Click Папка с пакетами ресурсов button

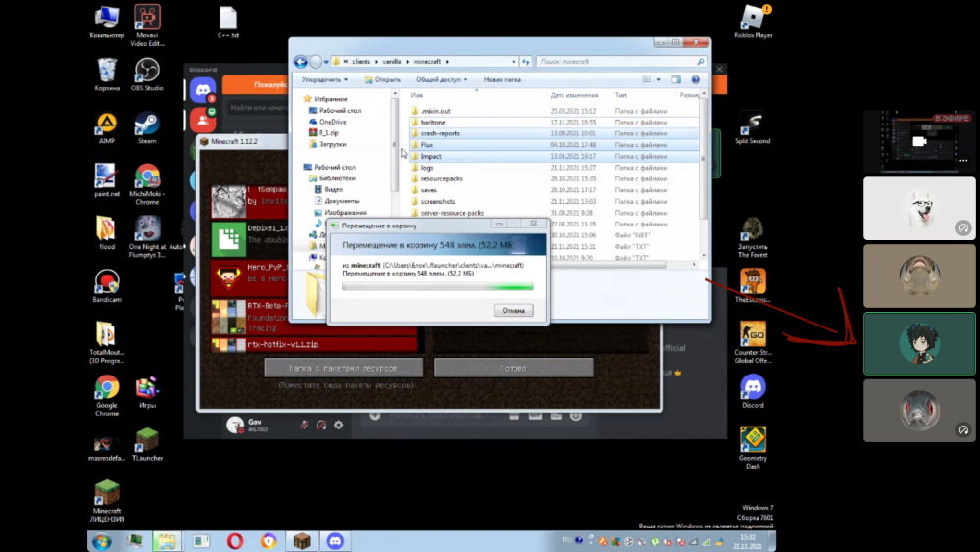click(x=344, y=369)
